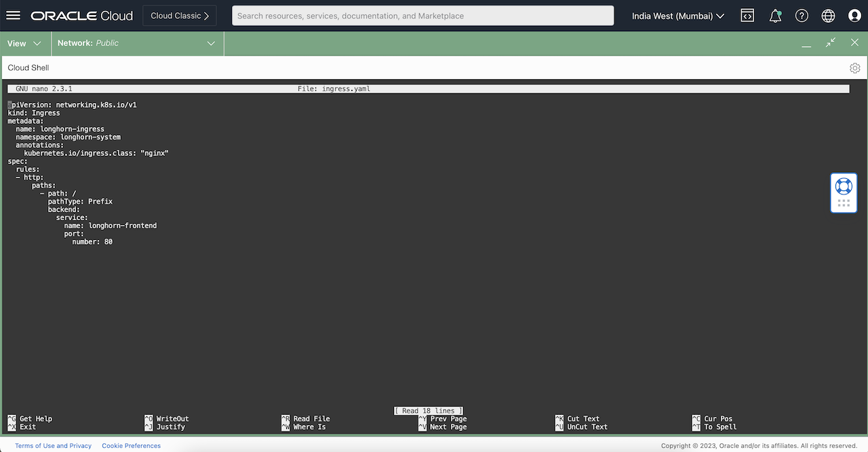Click the 'File: ingress.yaml' title text
This screenshot has width=868, height=452.
[334, 89]
